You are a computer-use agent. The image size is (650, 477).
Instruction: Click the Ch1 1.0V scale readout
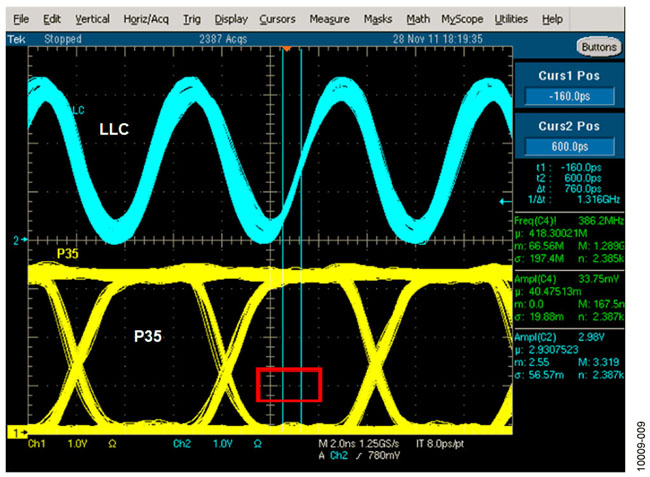pos(73,444)
